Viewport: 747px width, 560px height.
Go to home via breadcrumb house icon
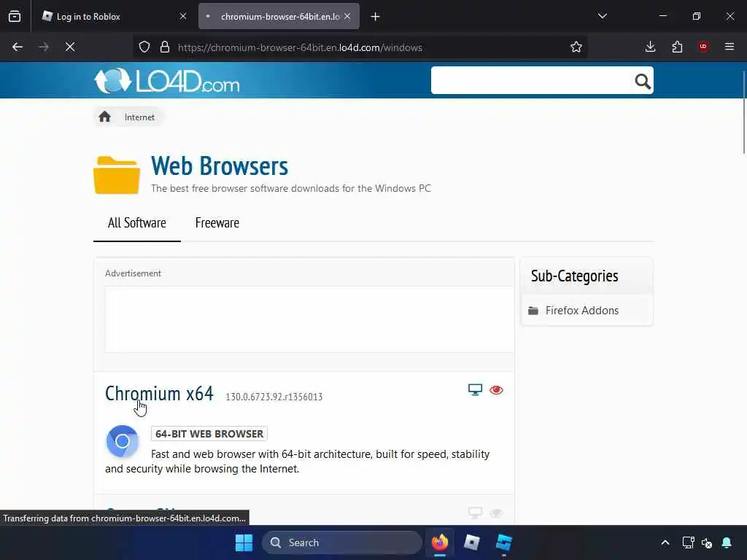[105, 117]
